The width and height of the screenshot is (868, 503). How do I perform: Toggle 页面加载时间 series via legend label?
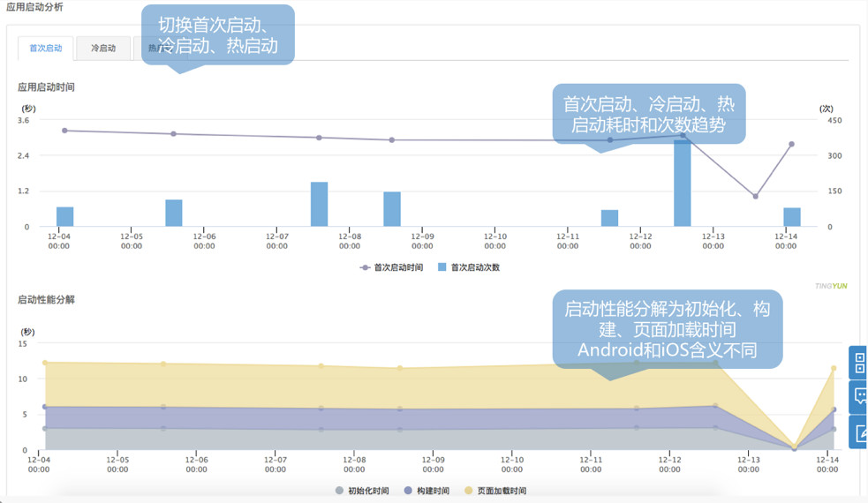[x=502, y=491]
